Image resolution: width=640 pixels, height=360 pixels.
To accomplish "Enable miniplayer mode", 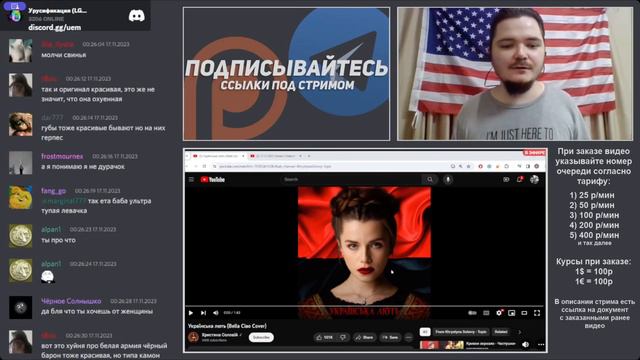I will (511, 313).
